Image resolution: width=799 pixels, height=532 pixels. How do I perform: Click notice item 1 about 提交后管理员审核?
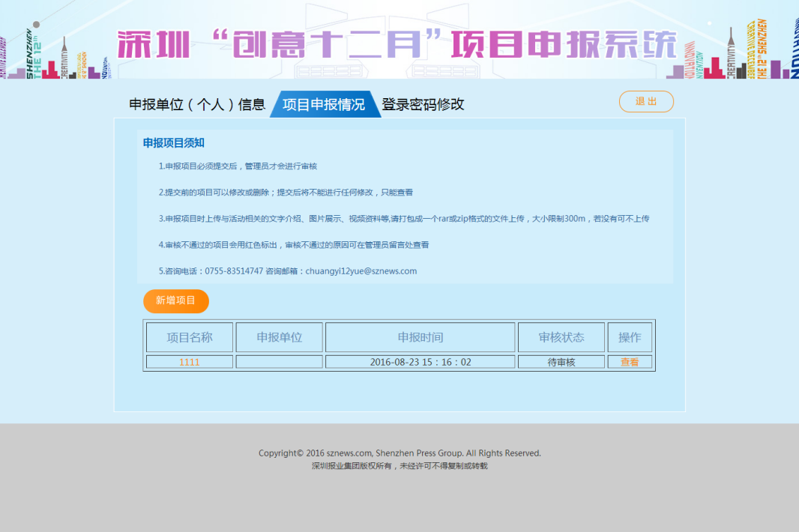point(238,166)
